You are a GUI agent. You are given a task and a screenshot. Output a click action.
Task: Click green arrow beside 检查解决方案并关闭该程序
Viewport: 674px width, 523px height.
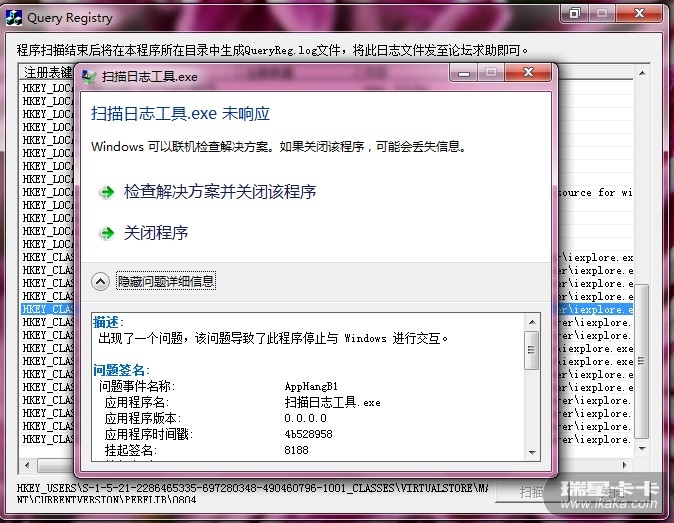click(107, 192)
